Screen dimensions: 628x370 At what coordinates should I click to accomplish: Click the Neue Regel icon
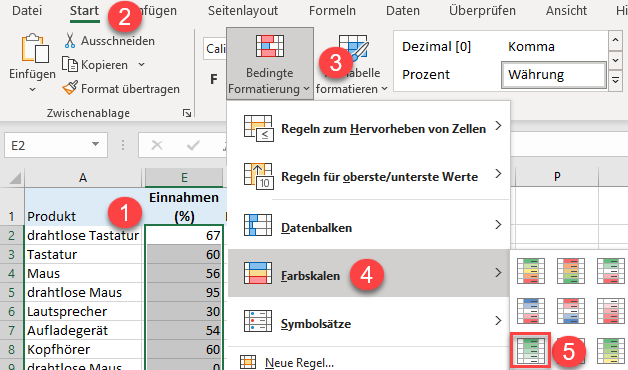point(248,362)
